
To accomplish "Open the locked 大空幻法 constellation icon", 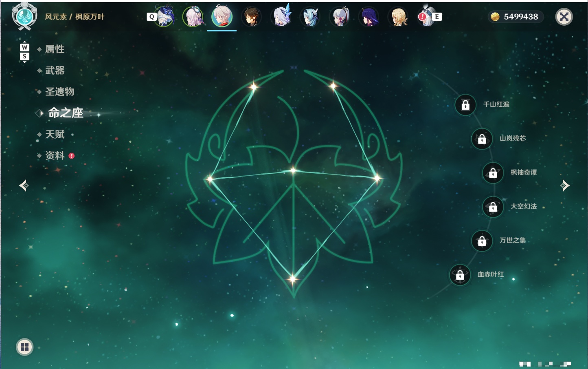I will [493, 207].
